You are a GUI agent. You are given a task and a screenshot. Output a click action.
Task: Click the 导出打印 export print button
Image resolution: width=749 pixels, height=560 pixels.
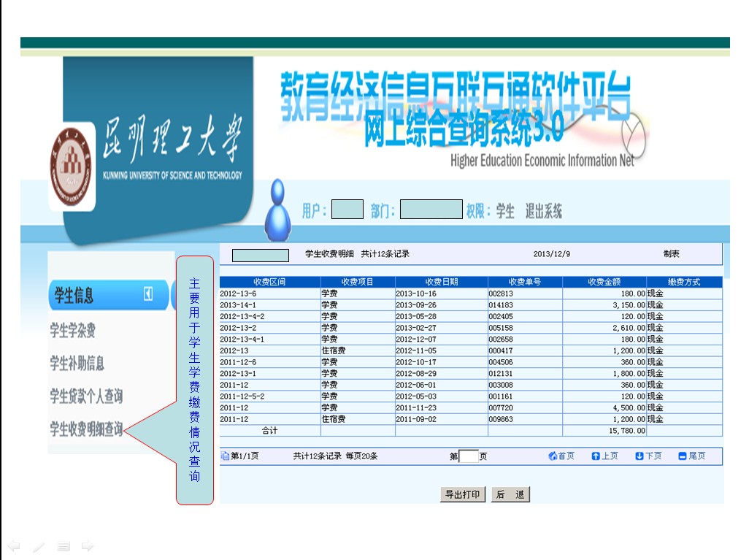pyautogui.click(x=463, y=494)
